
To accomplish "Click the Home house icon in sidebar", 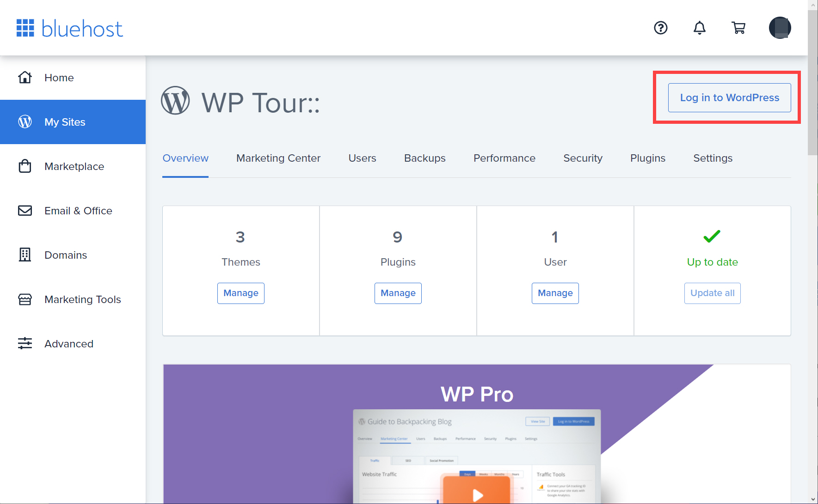I will coord(25,77).
